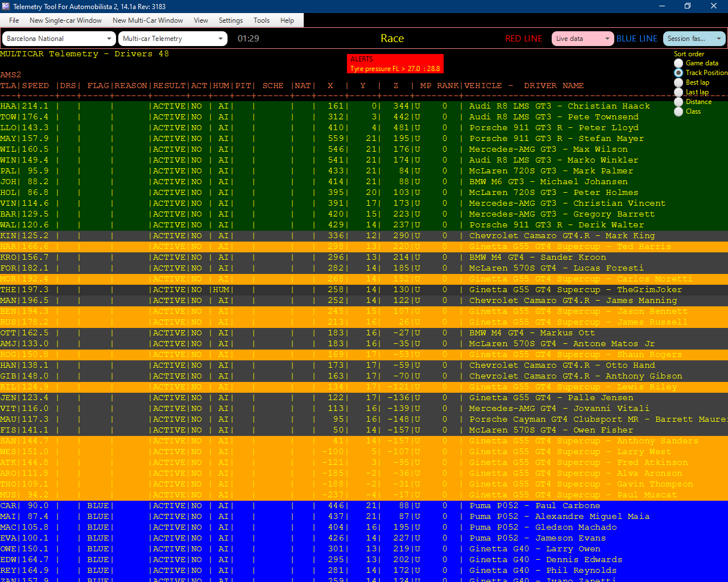Select the Gregory Barrett driver row
The width and height of the screenshot is (728, 582).
[364, 214]
